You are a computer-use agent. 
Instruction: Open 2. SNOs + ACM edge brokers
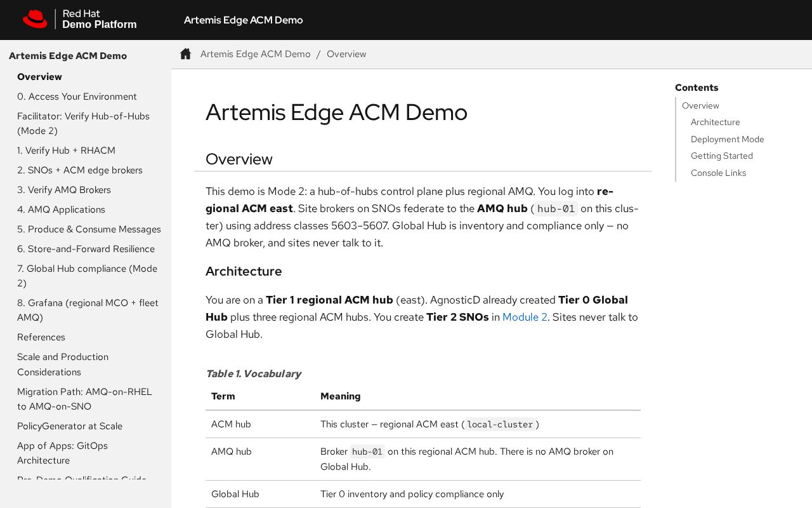coord(80,170)
